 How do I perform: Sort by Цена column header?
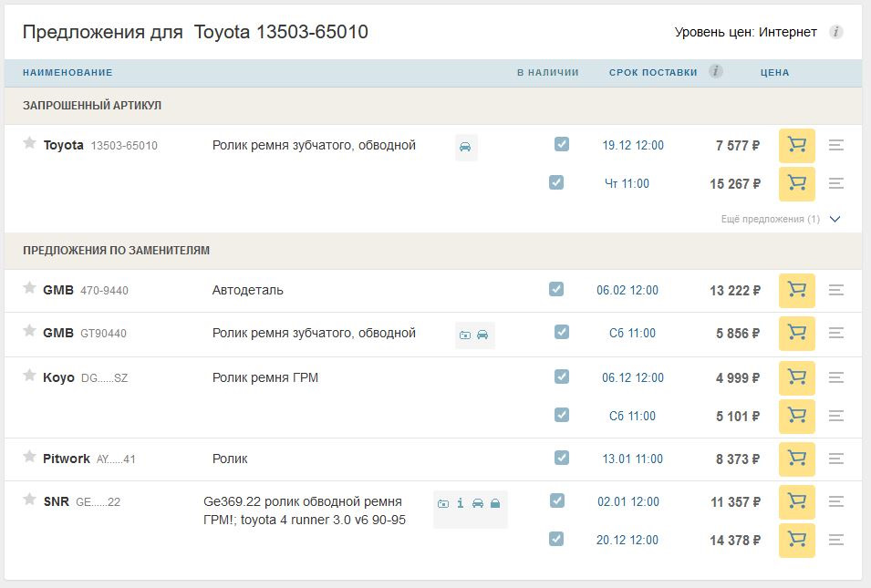click(774, 73)
